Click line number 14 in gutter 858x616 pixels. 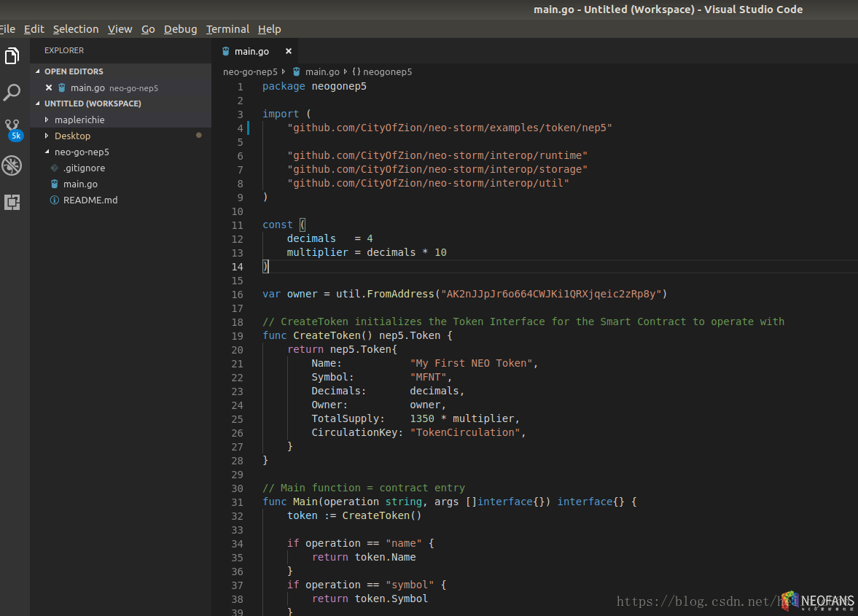tap(237, 266)
